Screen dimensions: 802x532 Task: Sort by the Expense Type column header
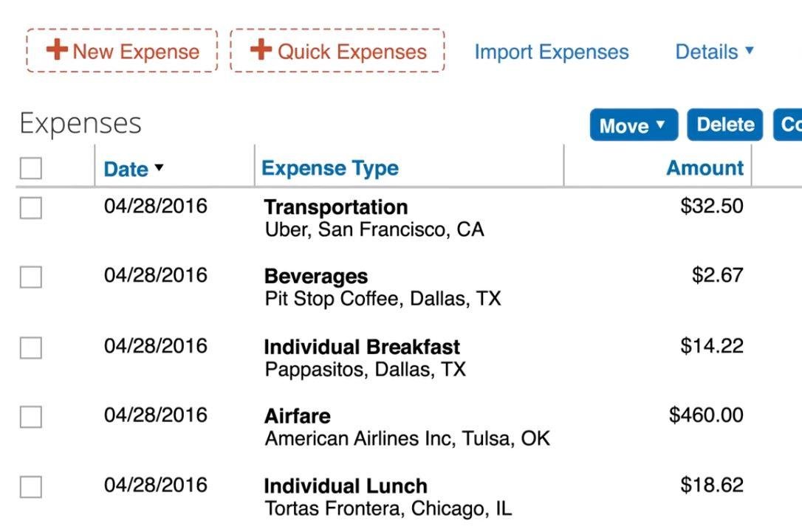pos(330,168)
